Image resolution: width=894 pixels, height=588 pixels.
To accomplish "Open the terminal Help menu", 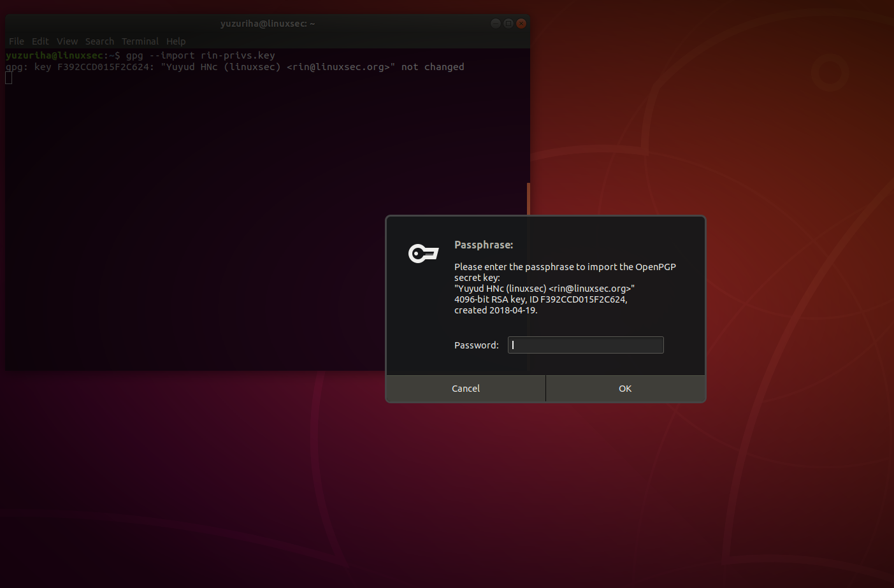I will pos(176,41).
